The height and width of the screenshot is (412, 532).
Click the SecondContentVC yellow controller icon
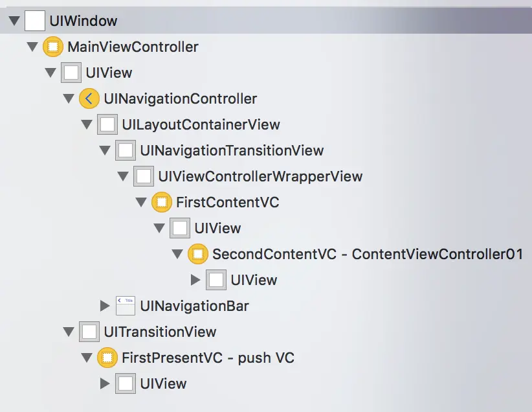198,254
